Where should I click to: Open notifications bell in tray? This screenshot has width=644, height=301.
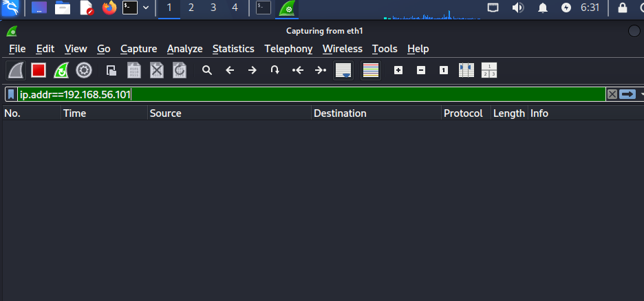[543, 8]
